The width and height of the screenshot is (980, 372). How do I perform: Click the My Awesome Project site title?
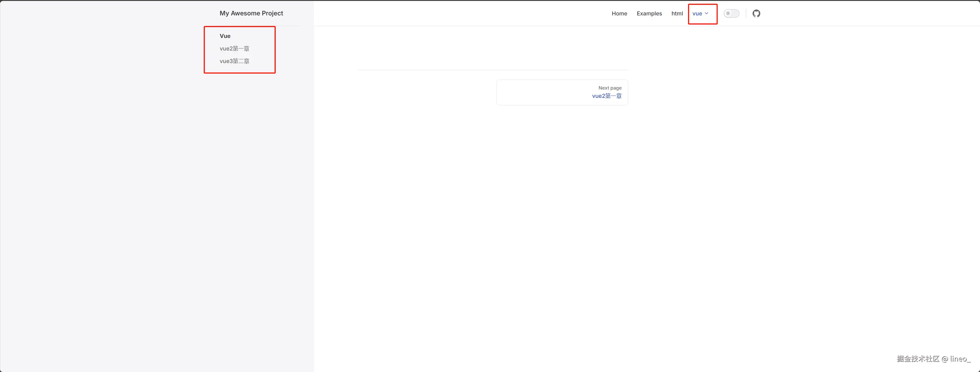coord(251,13)
